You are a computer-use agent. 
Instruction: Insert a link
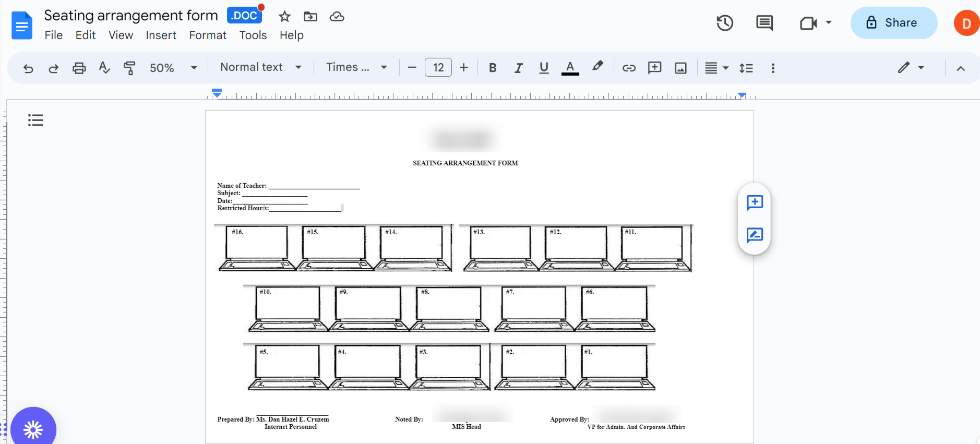point(629,68)
